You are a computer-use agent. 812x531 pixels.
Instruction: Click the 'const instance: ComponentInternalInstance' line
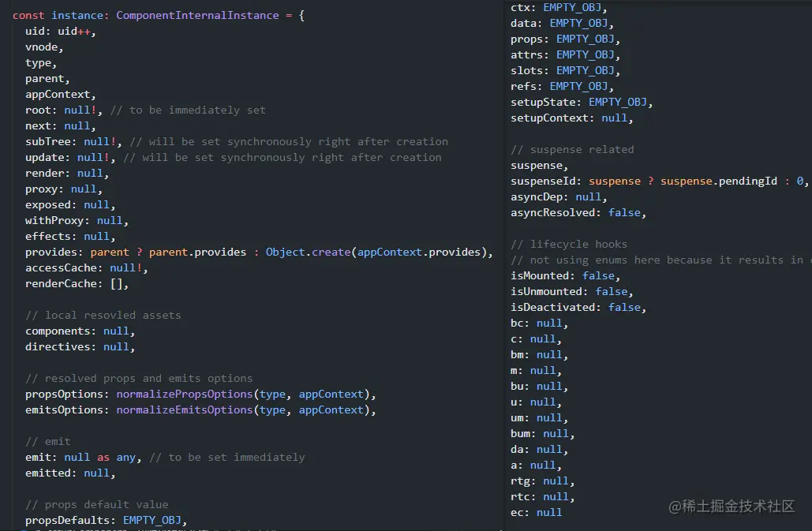159,16
